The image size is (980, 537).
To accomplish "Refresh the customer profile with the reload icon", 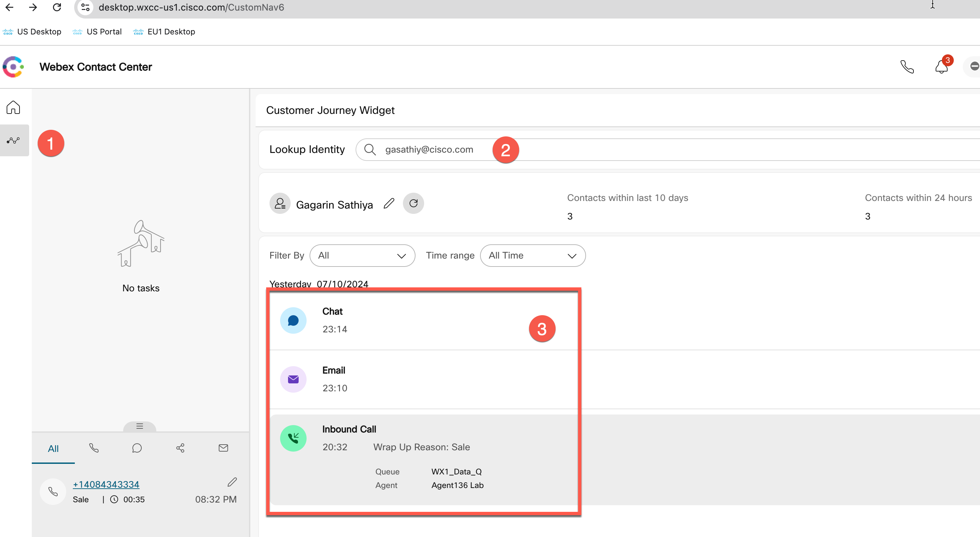I will (x=414, y=204).
